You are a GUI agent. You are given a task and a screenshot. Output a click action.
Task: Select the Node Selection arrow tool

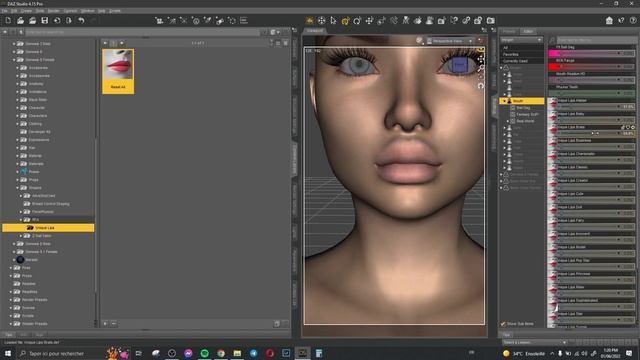pyautogui.click(x=333, y=20)
